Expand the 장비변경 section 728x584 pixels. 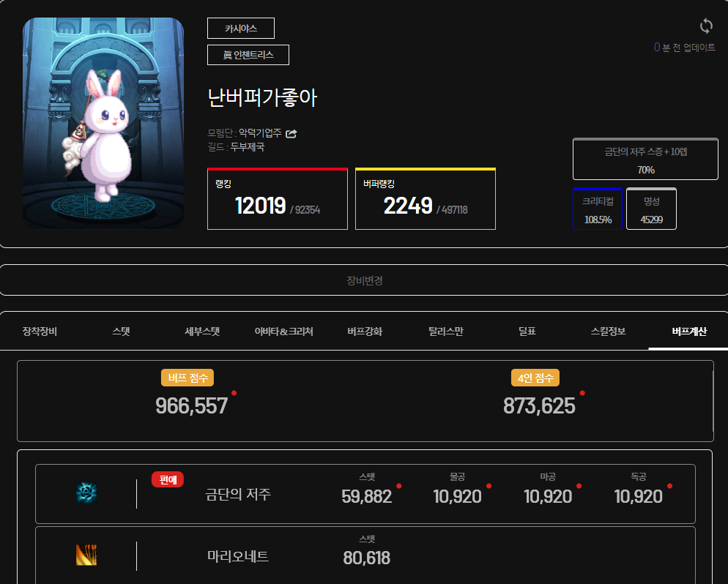pos(364,280)
